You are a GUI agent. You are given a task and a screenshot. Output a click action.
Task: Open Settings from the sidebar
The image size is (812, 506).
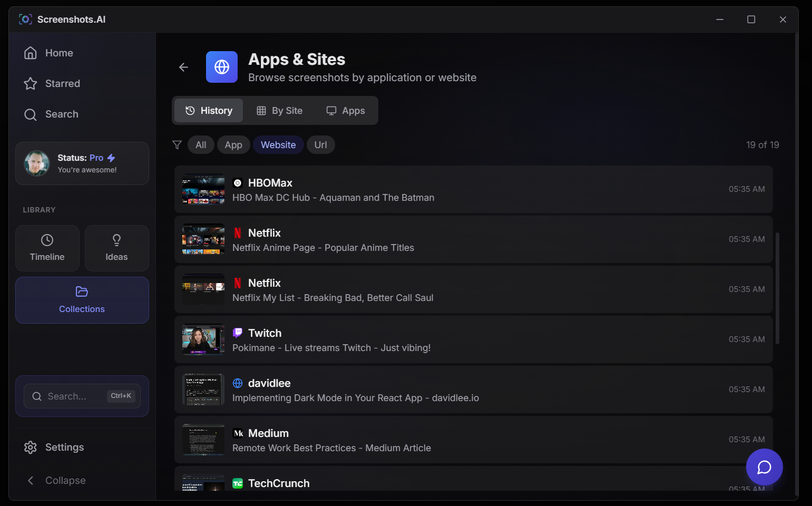(x=64, y=447)
